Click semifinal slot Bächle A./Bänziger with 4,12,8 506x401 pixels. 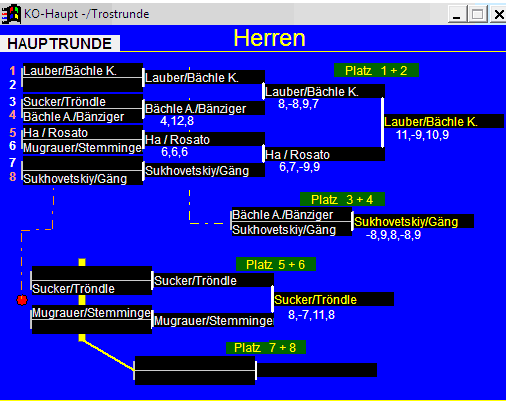[205, 108]
